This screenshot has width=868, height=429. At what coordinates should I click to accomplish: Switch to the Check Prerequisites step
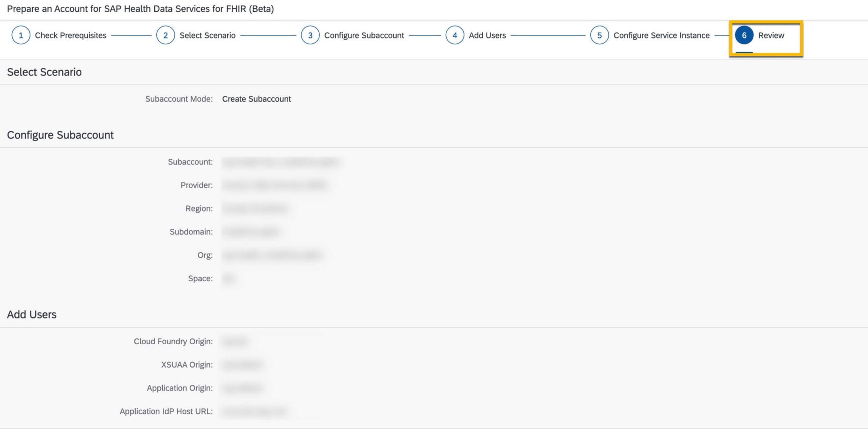[70, 35]
